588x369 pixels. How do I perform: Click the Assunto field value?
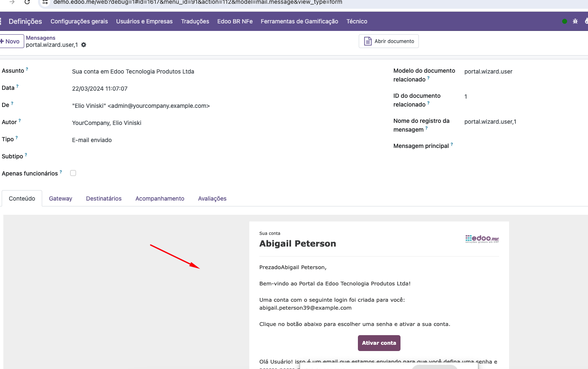133,71
